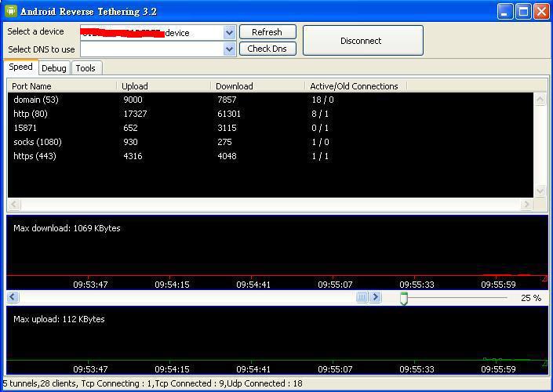
Task: Maximize the Android Reverse Tethering window
Action: pyautogui.click(x=523, y=12)
